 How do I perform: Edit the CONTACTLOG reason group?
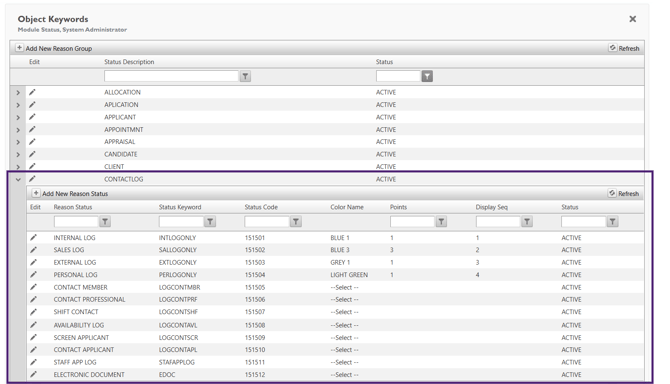[32, 179]
